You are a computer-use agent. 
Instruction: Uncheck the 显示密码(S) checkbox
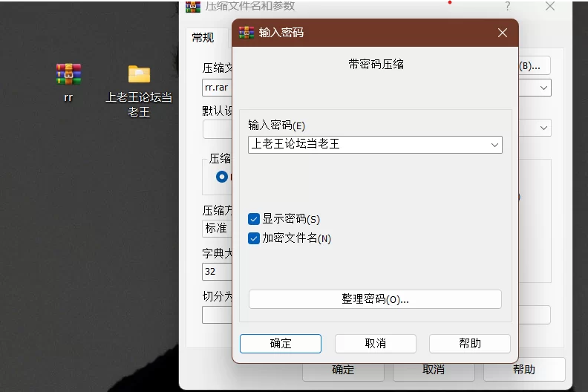254,219
